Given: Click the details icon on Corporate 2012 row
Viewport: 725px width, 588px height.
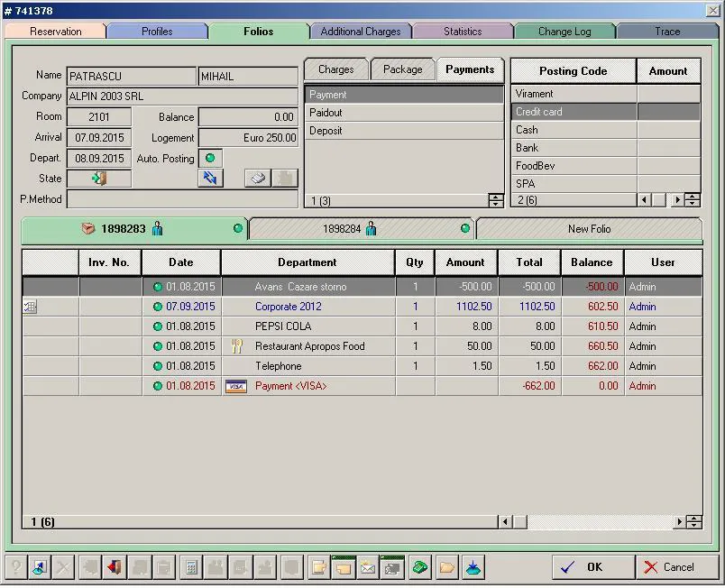Looking at the screenshot, I should 30,306.
